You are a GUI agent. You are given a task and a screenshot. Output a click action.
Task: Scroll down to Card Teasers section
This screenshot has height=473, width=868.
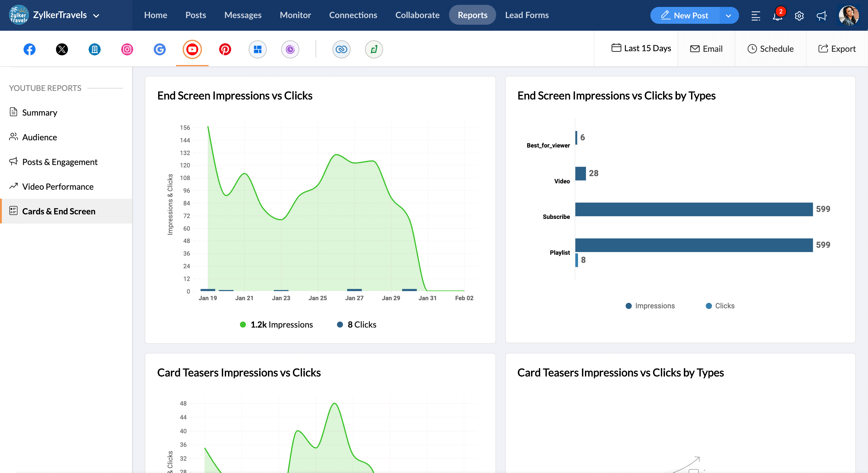point(239,372)
